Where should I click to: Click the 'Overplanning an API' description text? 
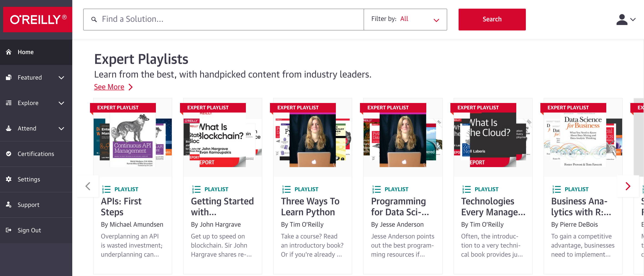[x=132, y=245]
